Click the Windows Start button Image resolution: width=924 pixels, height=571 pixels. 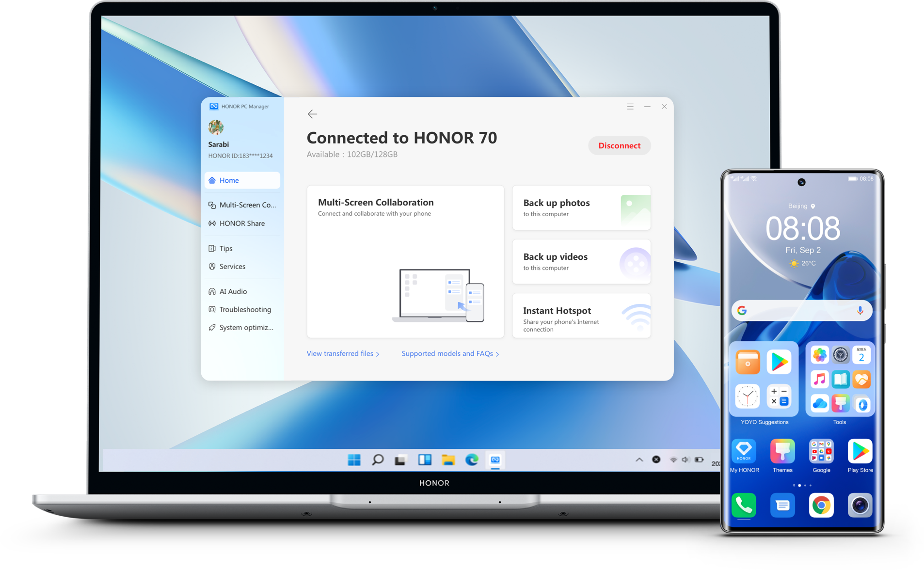point(354,460)
